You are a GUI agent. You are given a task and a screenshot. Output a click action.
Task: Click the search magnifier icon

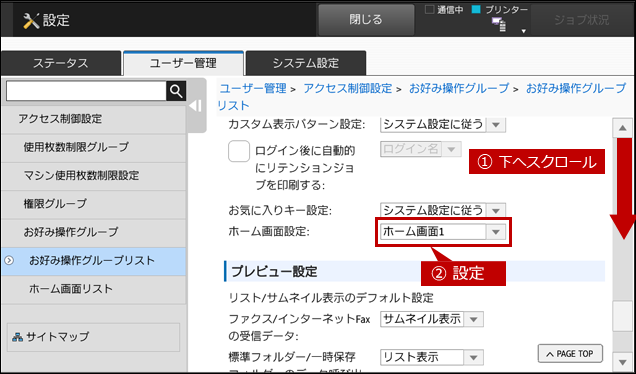(x=176, y=91)
